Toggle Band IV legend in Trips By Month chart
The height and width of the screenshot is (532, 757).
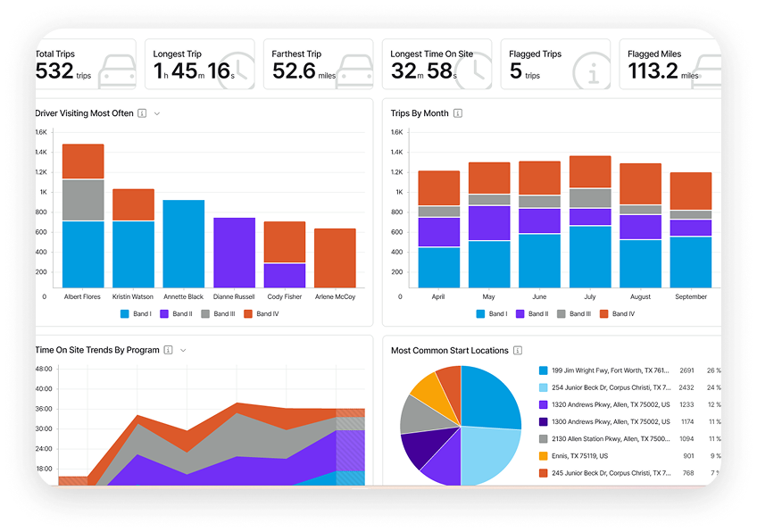pos(618,314)
